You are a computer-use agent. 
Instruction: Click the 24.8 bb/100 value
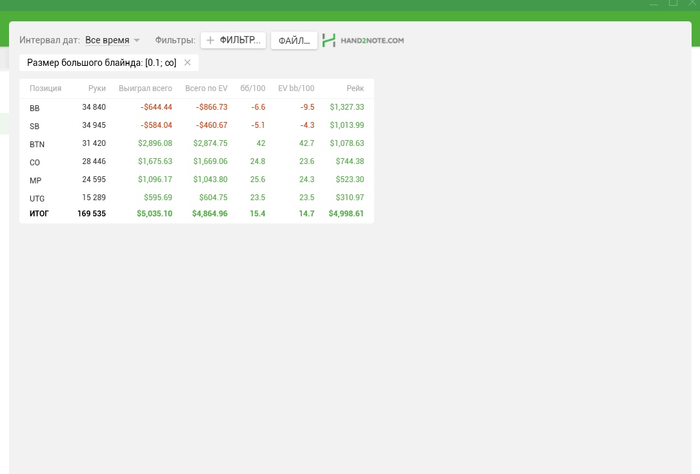tap(258, 161)
